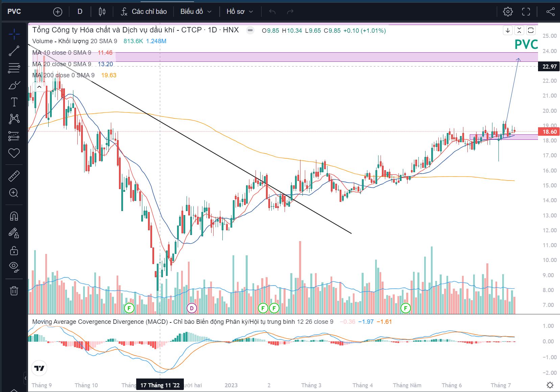Open the chart patterns tool
560x392 pixels.
click(14, 119)
